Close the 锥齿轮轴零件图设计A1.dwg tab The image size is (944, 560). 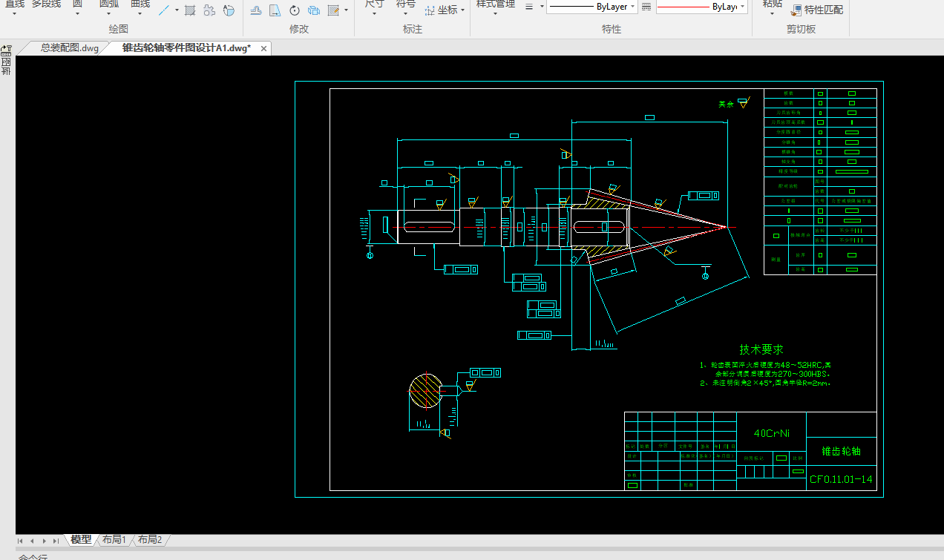tap(262, 48)
